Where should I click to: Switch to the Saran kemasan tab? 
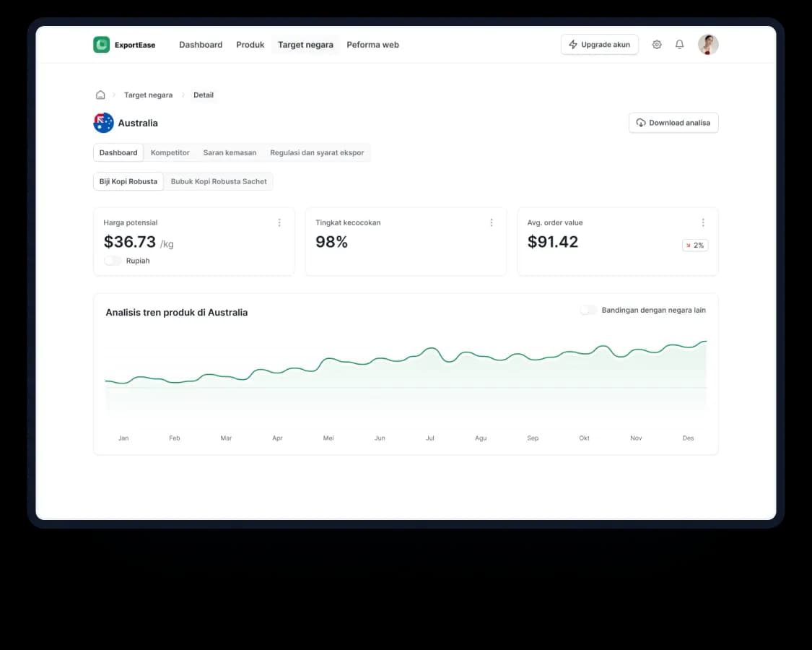pos(230,152)
